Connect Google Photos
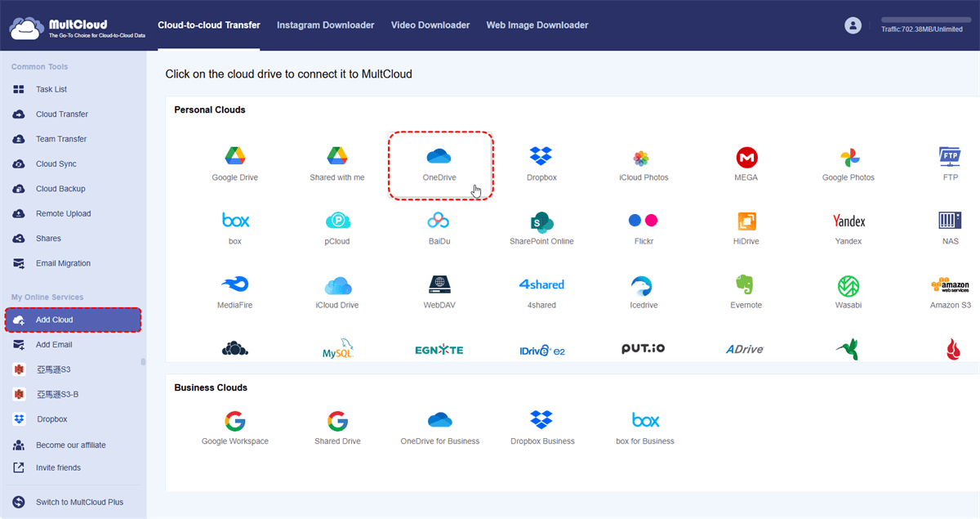The image size is (980, 519). click(849, 163)
